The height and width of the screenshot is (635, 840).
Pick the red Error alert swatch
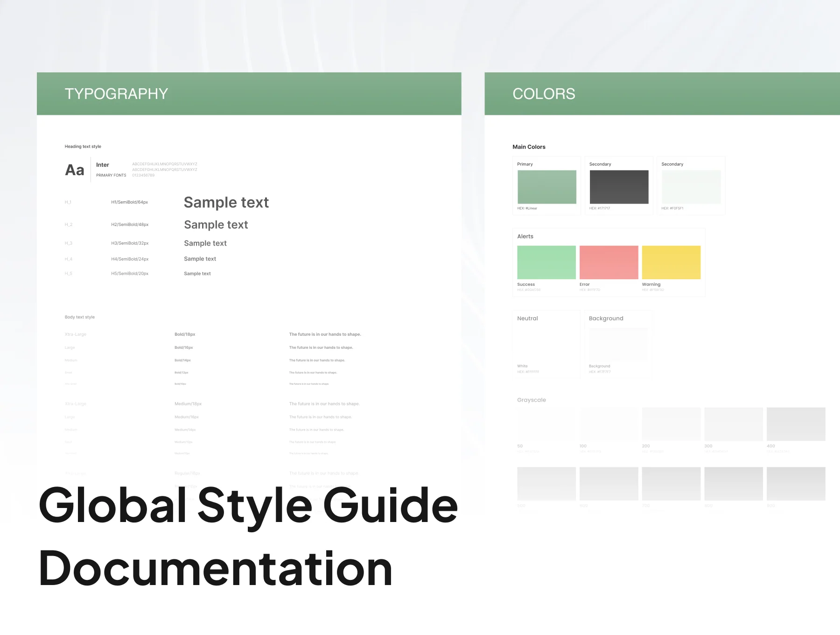coord(609,262)
